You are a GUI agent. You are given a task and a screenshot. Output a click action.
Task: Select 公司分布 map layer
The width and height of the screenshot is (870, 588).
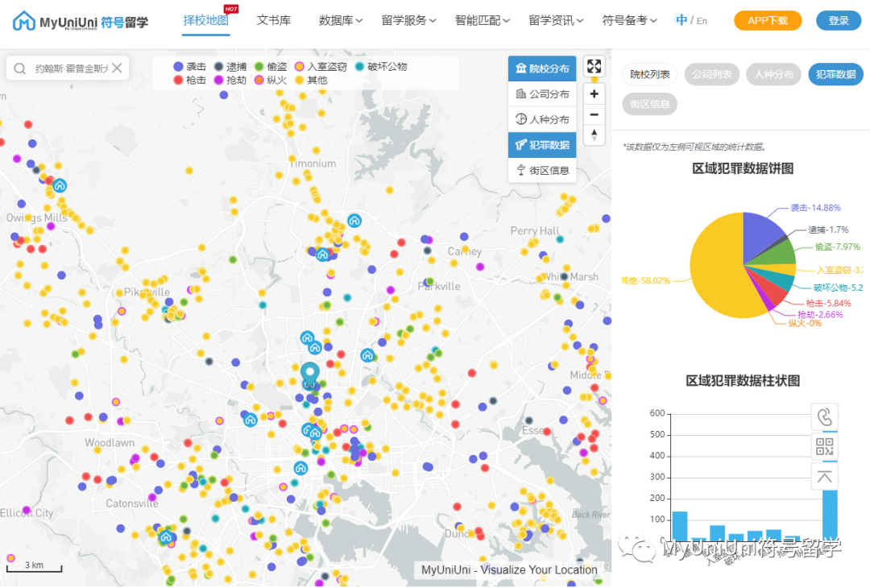point(542,94)
